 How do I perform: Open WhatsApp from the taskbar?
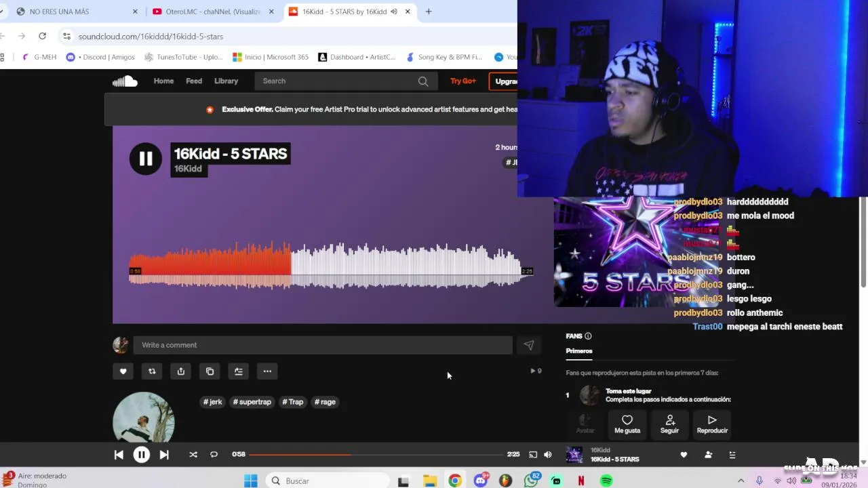[531, 481]
